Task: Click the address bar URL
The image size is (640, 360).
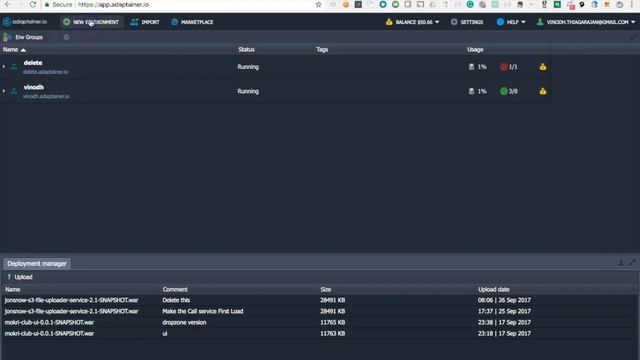Action: [x=113, y=4]
